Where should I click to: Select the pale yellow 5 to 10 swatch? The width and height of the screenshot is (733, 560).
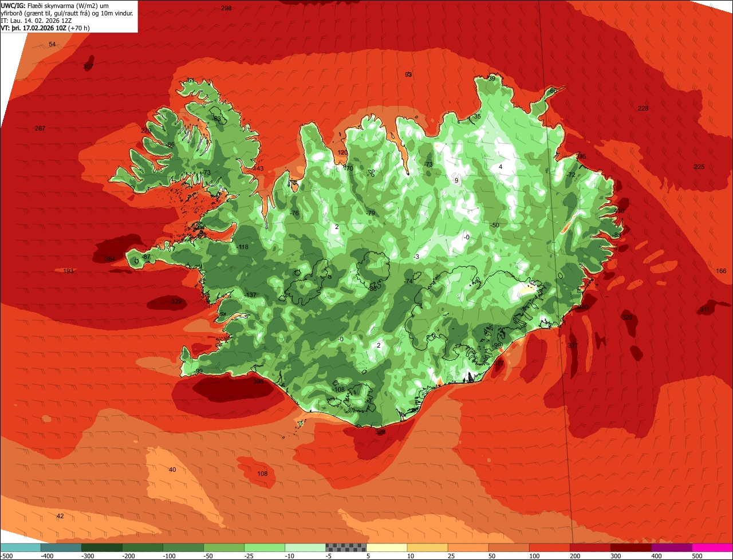[387, 547]
